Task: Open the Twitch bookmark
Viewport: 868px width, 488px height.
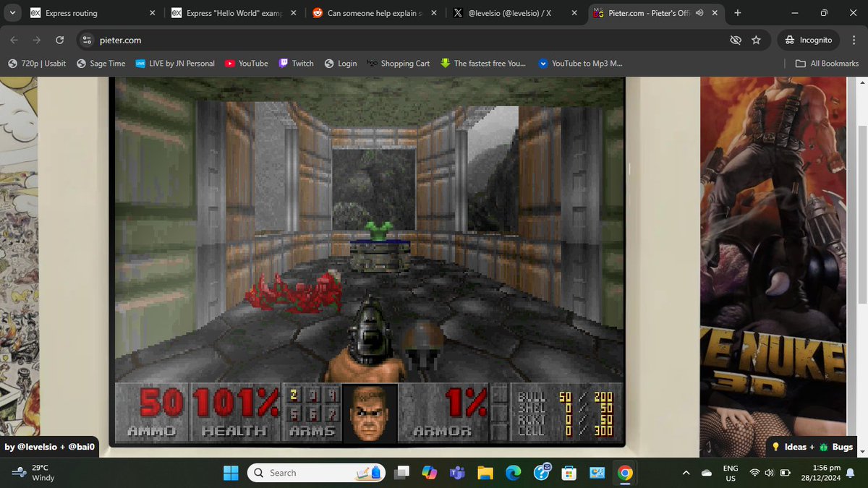Action: tap(296, 64)
